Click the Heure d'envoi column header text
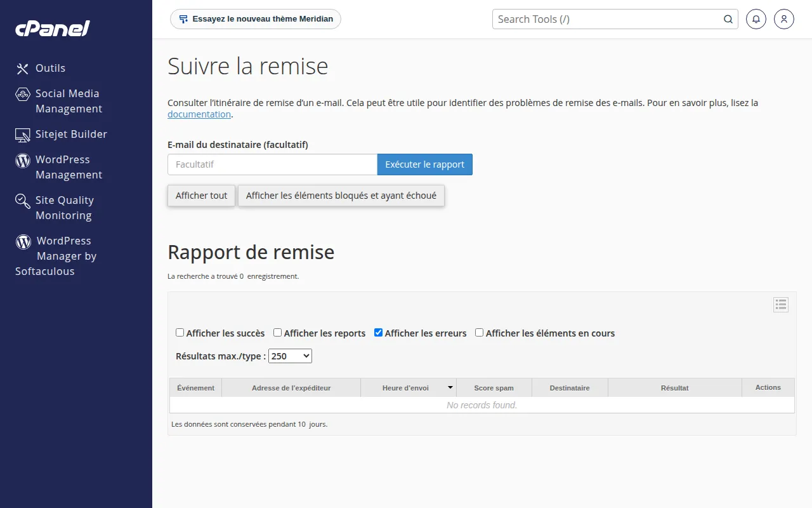 [x=405, y=388]
